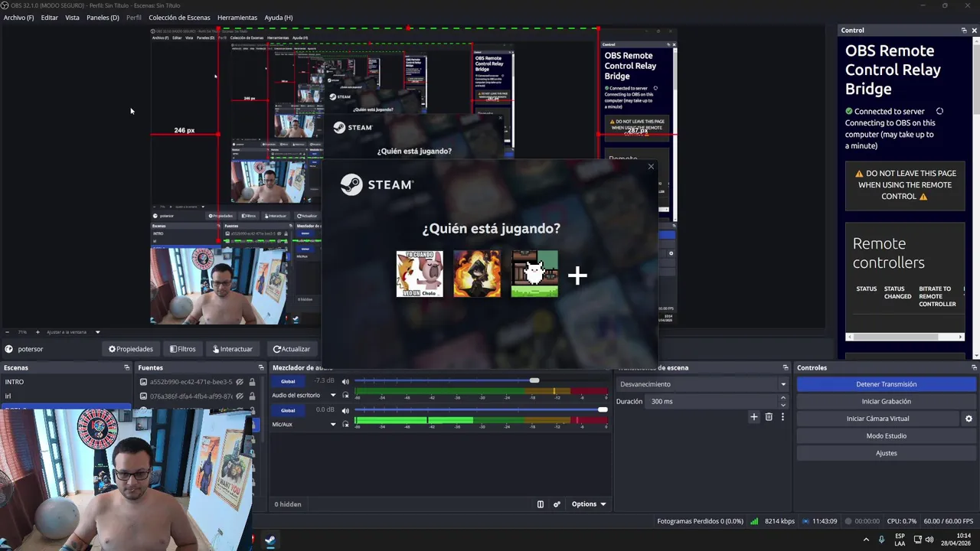The width and height of the screenshot is (980, 551).
Task: Open the Ayuda (H) menu
Action: coord(279,18)
